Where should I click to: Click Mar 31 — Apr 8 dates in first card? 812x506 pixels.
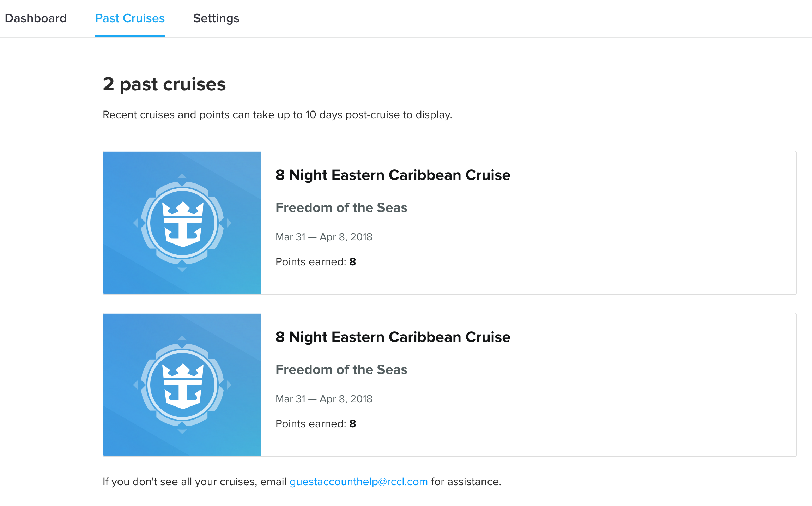pos(324,237)
